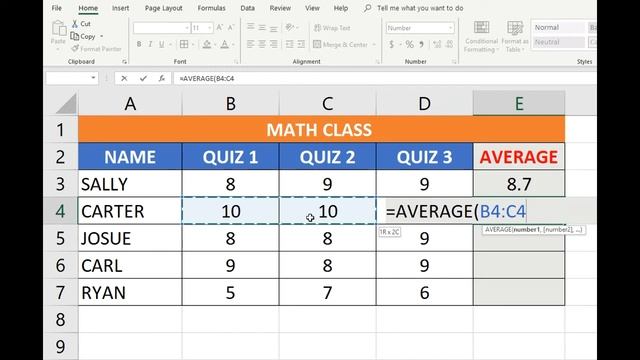
Task: Confirm the formula with the checkmark
Action: click(x=143, y=78)
